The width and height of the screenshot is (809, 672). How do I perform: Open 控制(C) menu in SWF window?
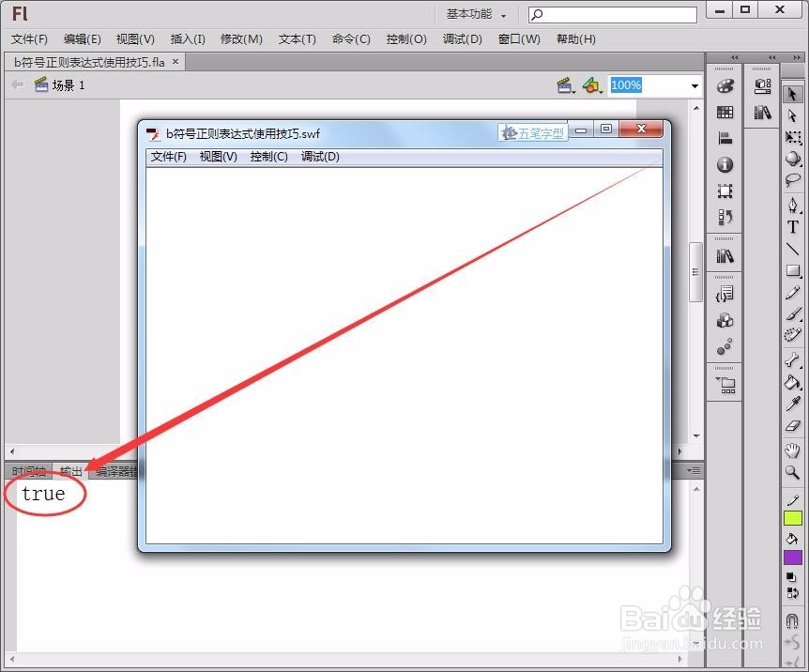tap(268, 157)
